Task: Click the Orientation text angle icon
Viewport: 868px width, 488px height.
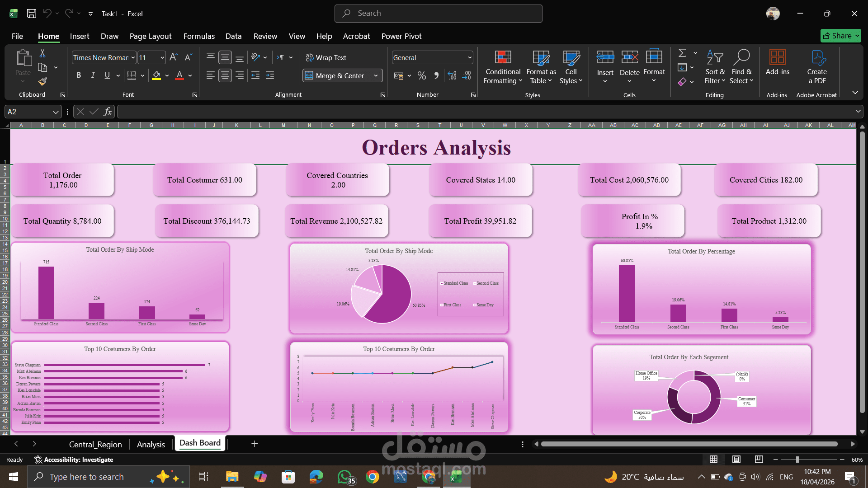Action: pyautogui.click(x=256, y=57)
